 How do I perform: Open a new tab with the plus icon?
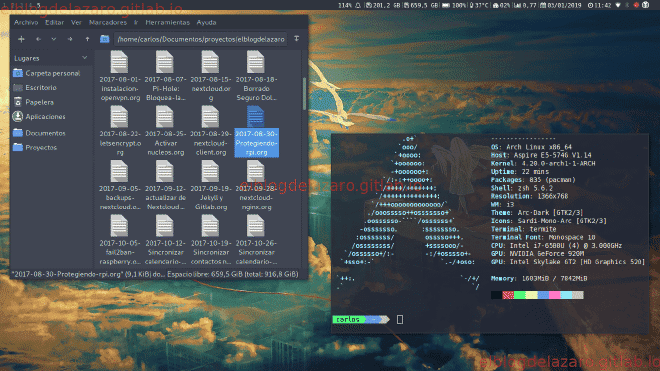[21, 39]
